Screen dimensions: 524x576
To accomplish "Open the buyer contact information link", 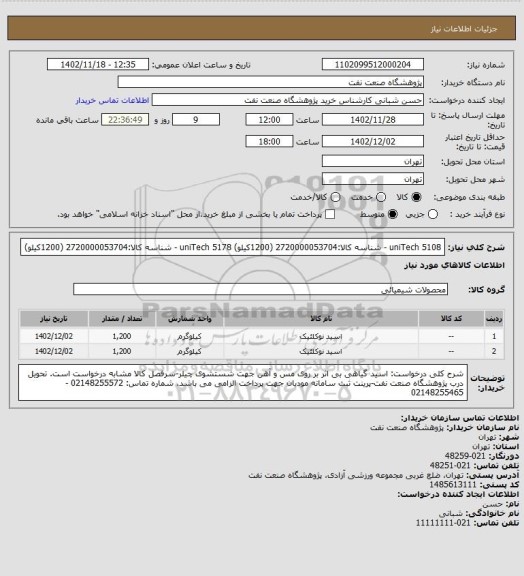I will click(112, 100).
